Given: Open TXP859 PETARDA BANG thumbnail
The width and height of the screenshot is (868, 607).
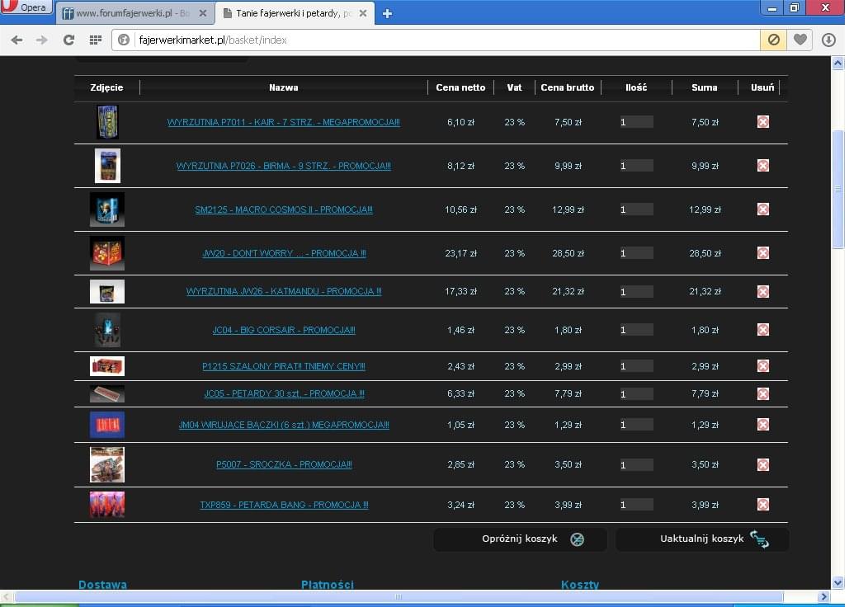Looking at the screenshot, I should [x=106, y=505].
